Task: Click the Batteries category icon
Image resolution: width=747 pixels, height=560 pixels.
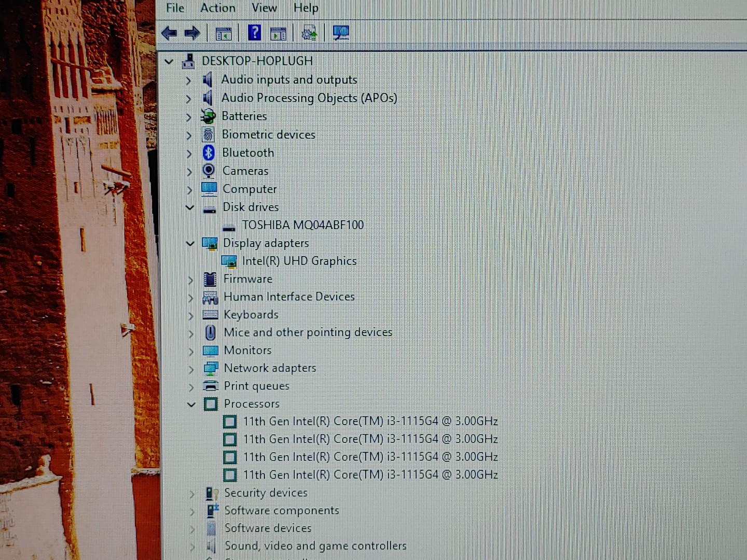Action: point(209,117)
